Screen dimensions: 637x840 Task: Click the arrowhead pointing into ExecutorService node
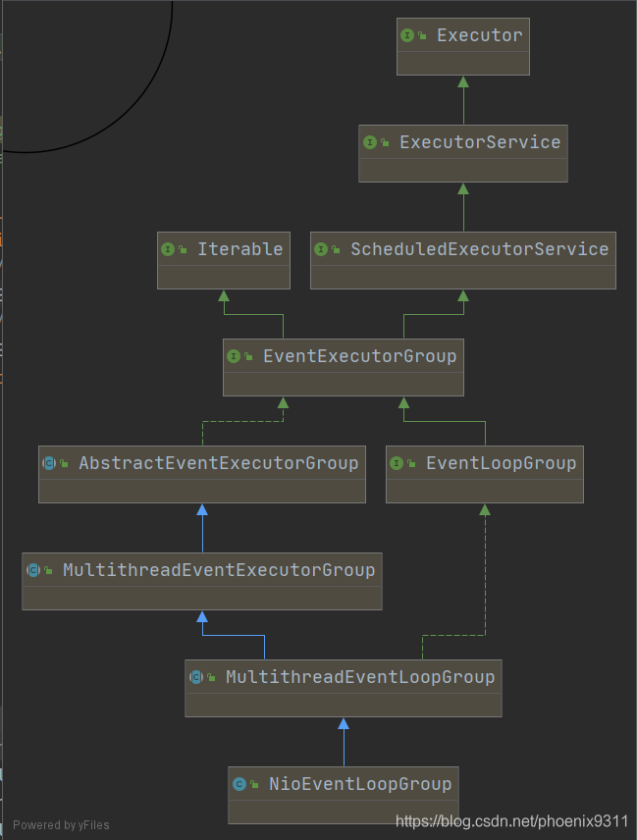pos(463,189)
